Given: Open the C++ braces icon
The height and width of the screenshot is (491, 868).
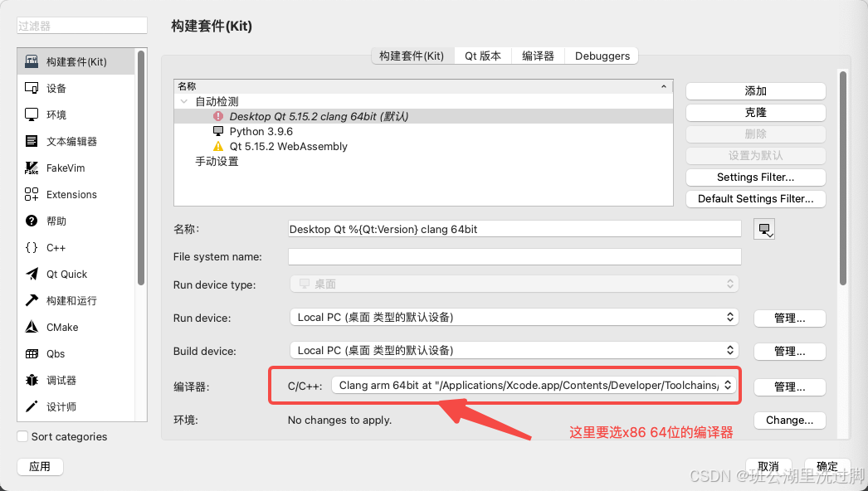Looking at the screenshot, I should tap(32, 247).
